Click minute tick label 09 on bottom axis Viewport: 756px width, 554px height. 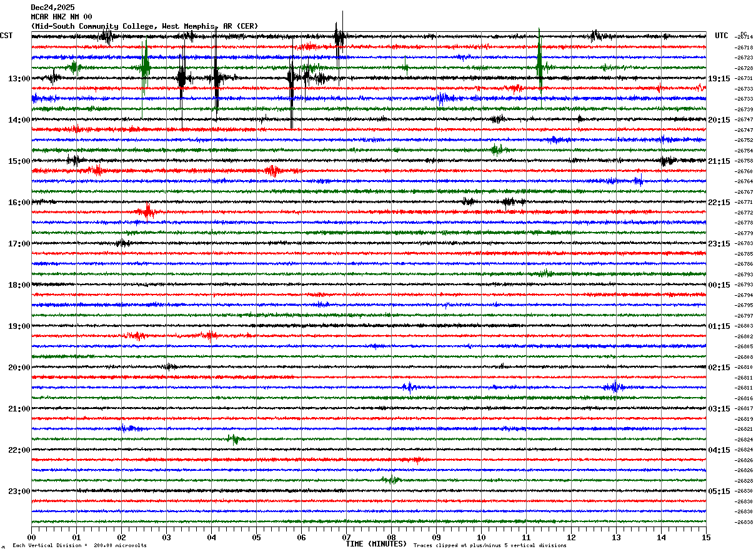pos(436,537)
